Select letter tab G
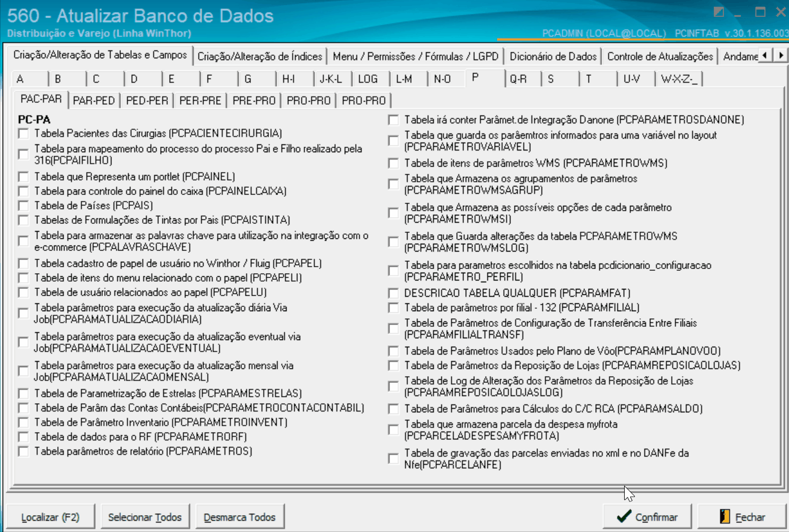The image size is (789, 532). [x=256, y=79]
